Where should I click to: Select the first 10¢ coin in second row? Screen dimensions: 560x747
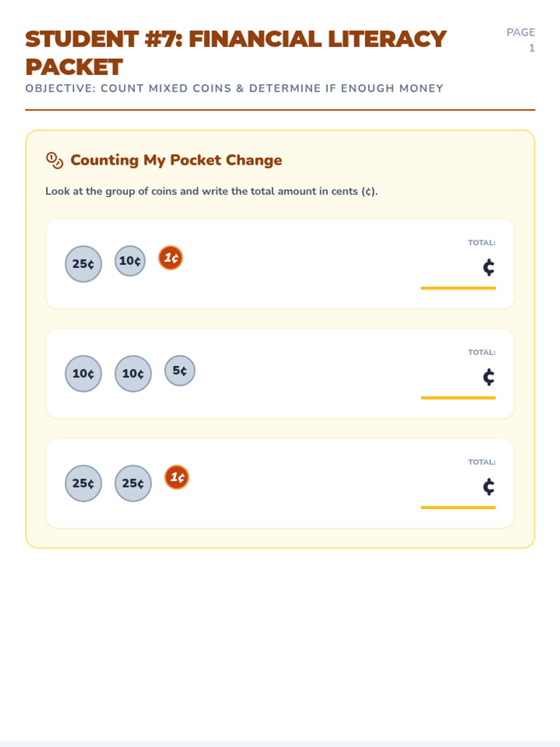pyautogui.click(x=83, y=373)
